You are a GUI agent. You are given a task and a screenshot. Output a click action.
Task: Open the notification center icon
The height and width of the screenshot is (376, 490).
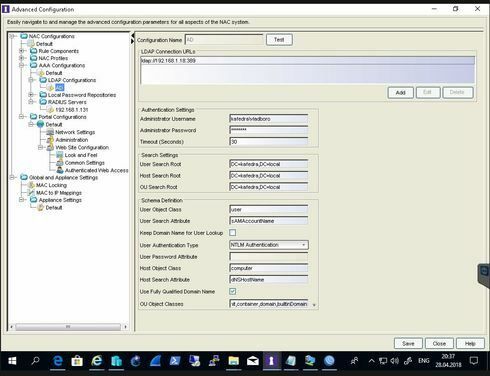pos(474,361)
